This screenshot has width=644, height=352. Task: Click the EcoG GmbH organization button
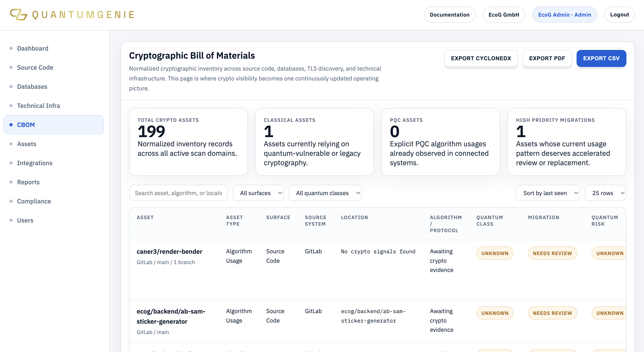[x=504, y=14]
